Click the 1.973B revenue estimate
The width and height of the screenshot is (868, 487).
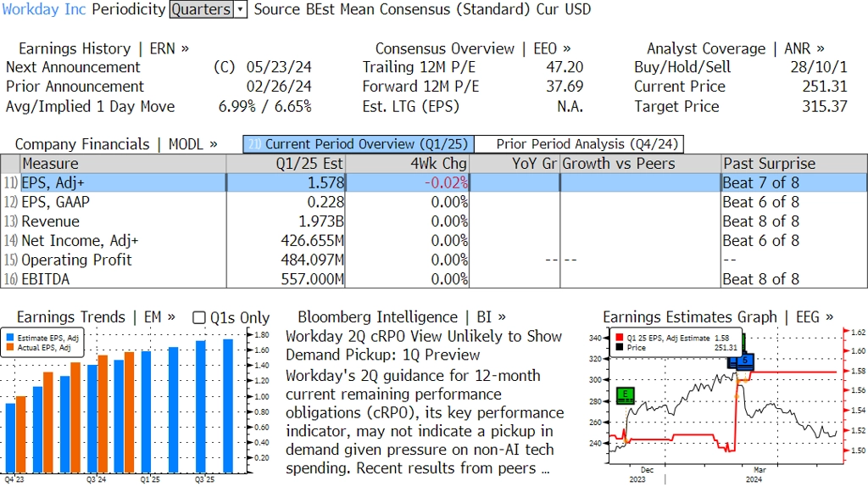pos(321,221)
